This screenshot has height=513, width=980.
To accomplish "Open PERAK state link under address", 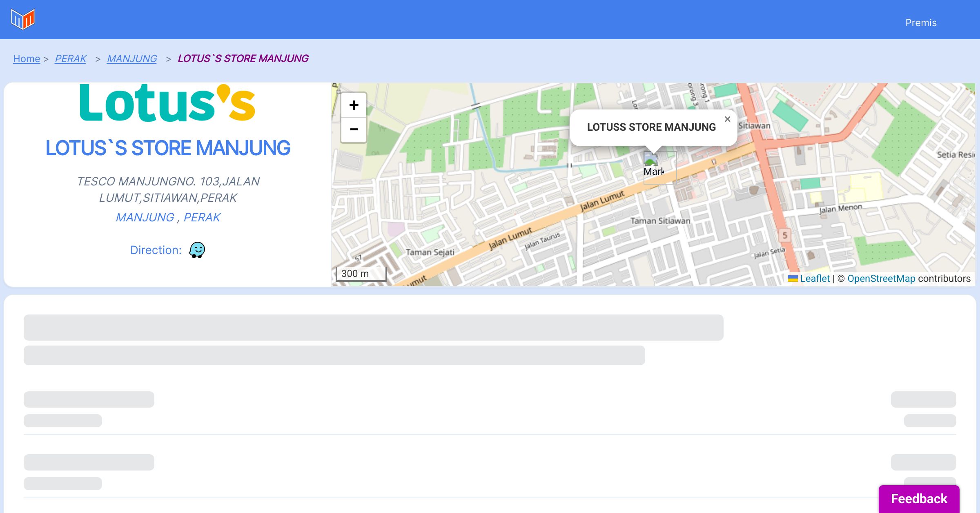I will click(202, 217).
